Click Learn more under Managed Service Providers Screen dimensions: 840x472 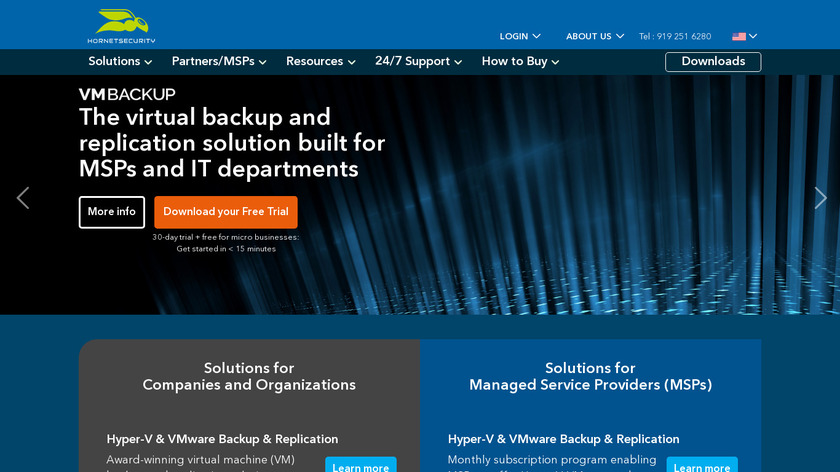pyautogui.click(x=702, y=465)
